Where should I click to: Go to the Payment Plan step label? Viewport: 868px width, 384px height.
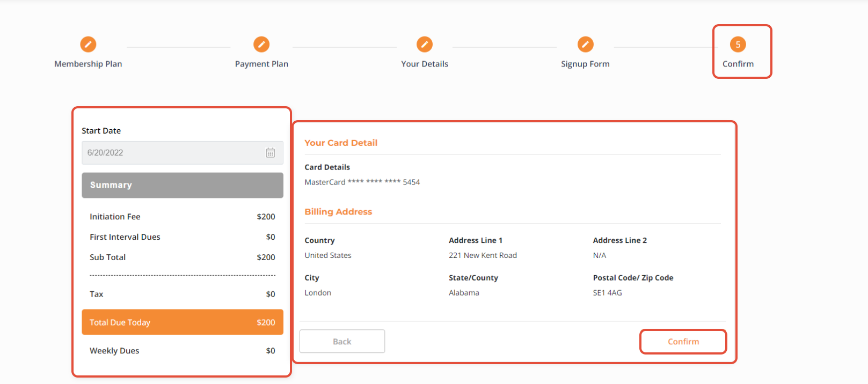click(x=261, y=64)
